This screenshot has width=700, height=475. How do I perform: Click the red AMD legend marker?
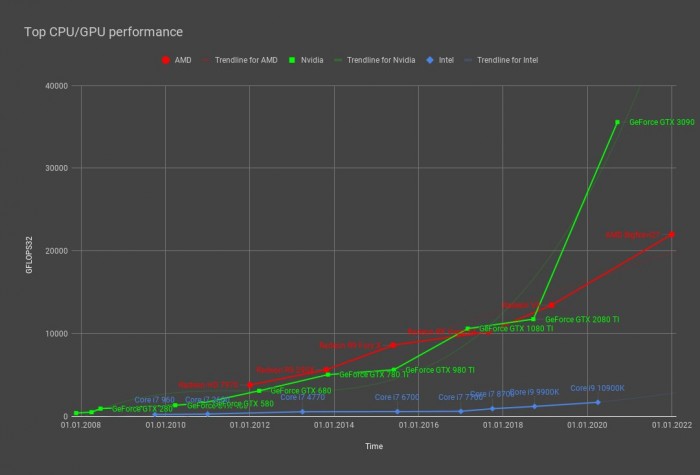click(x=166, y=60)
